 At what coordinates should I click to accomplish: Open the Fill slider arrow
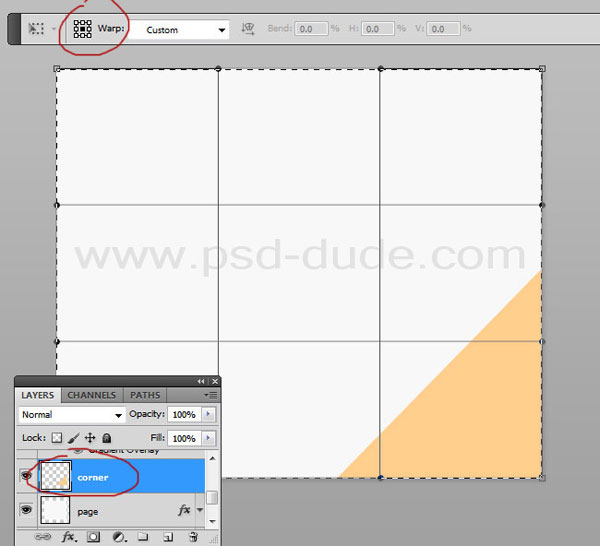tap(209, 438)
